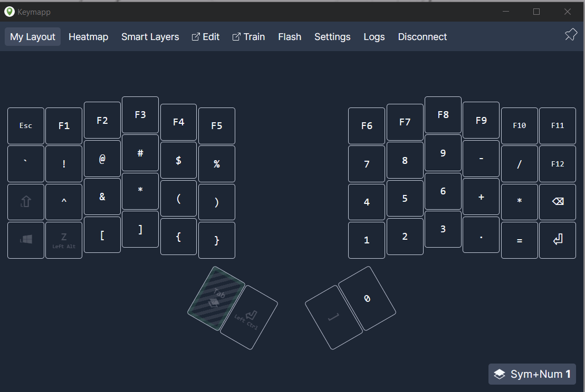Select the F2 key
Screen dimensions: 585x392
(x=102, y=120)
